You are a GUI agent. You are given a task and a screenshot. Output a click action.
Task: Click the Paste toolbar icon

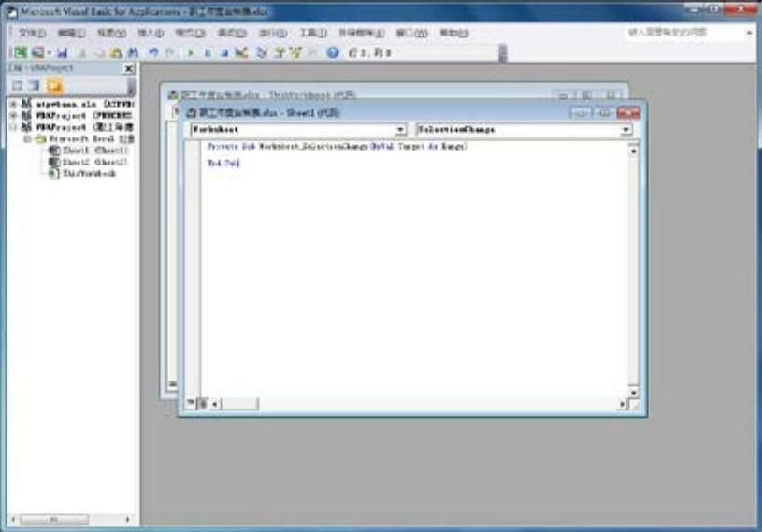point(116,52)
